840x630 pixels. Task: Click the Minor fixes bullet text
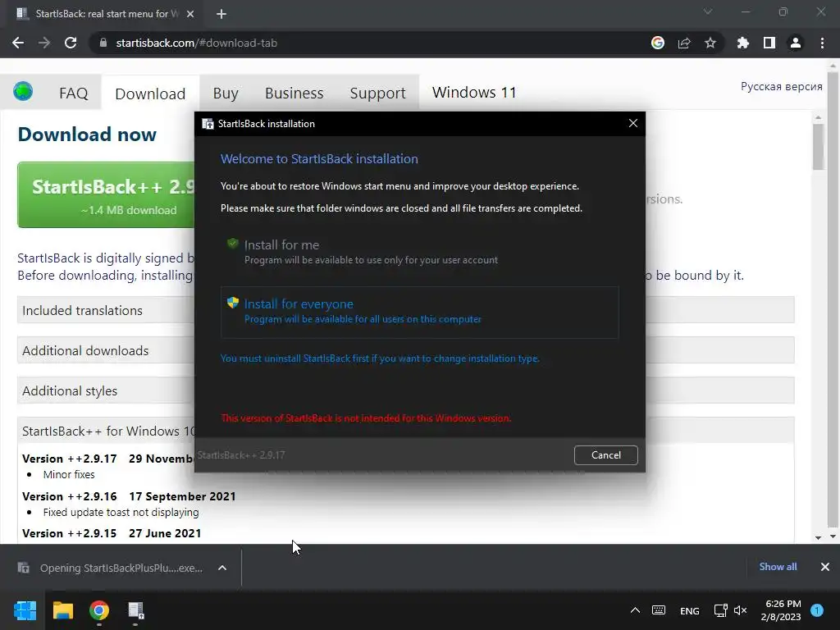coord(69,474)
